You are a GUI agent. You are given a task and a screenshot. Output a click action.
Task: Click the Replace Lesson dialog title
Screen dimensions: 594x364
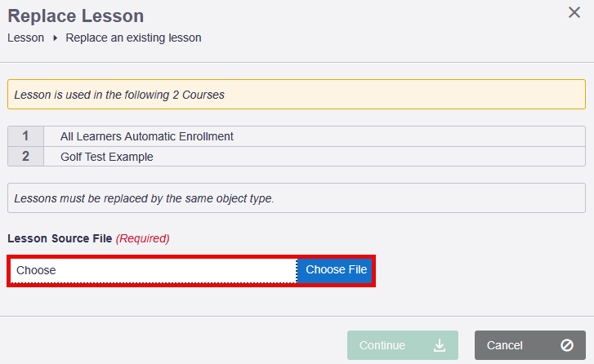(75, 16)
